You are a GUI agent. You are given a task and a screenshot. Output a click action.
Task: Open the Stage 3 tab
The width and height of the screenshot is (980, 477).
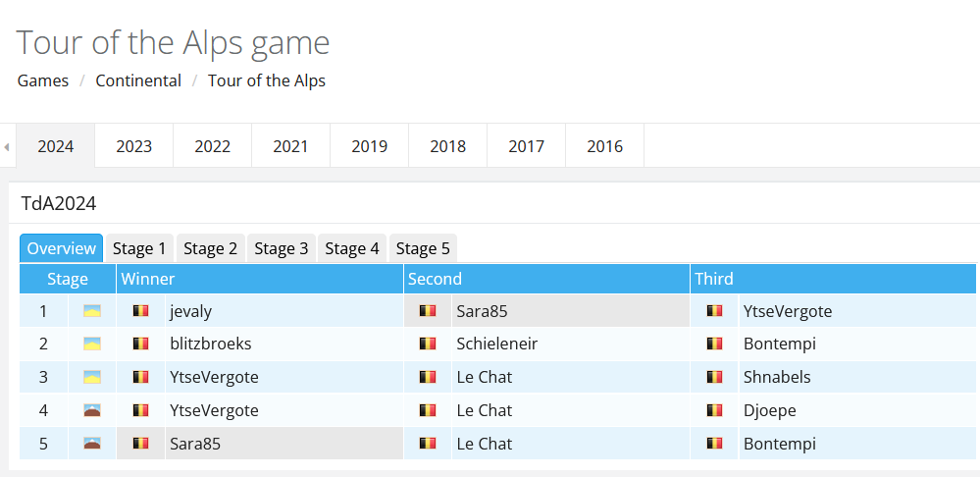(282, 249)
